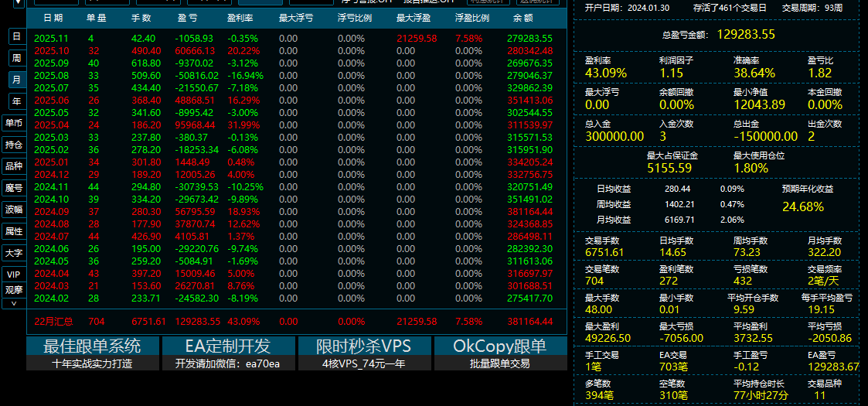The height and width of the screenshot is (406, 868).
Task: Open the ▼ dropdown at top of sidebar
Action: click(x=19, y=3)
